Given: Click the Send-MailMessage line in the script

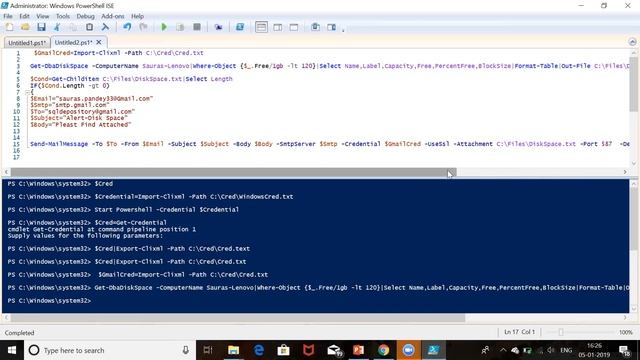Looking at the screenshot, I should tap(329, 144).
